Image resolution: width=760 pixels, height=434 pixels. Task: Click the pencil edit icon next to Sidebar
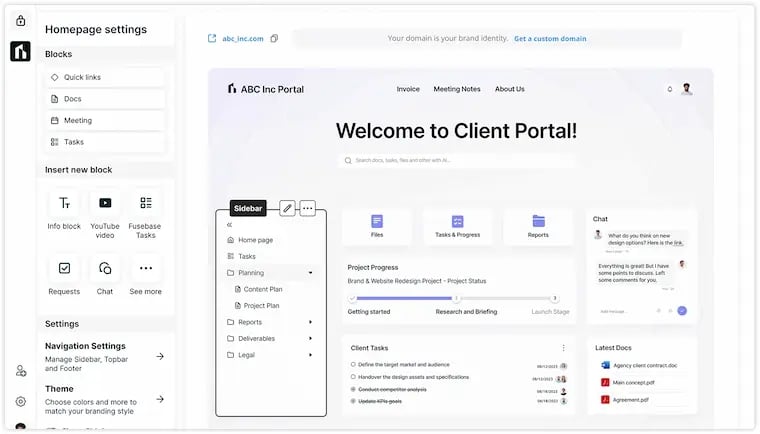pyautogui.click(x=287, y=208)
